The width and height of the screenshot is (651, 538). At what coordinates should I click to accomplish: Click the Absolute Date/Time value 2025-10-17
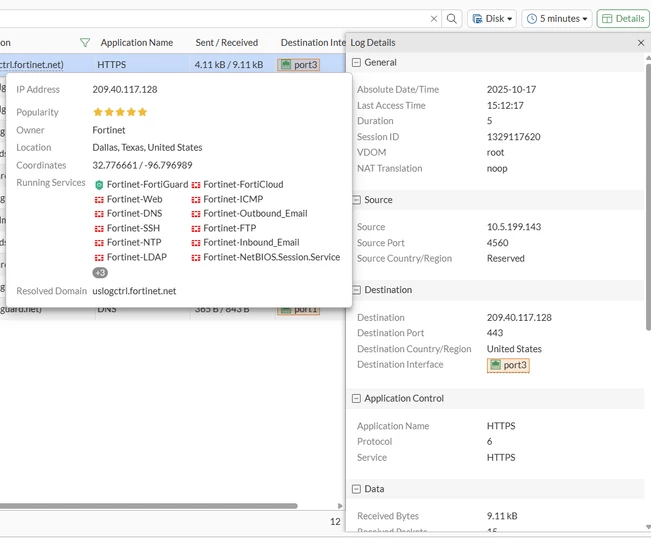[x=511, y=89]
